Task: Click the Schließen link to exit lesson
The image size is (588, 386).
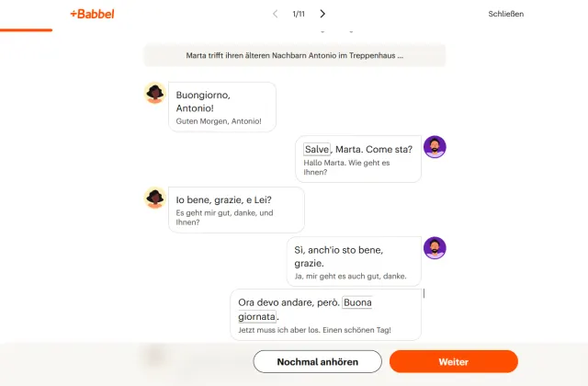Action: [505, 14]
